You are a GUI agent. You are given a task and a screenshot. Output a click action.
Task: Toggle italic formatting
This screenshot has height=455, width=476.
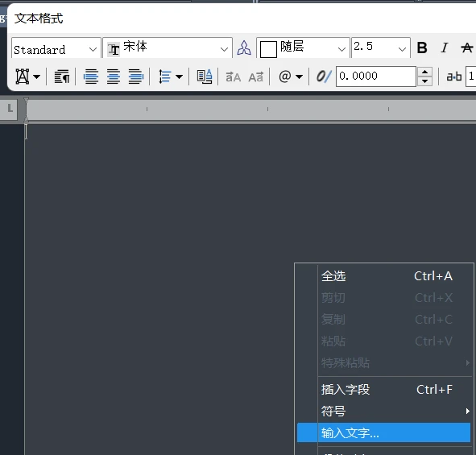[445, 48]
